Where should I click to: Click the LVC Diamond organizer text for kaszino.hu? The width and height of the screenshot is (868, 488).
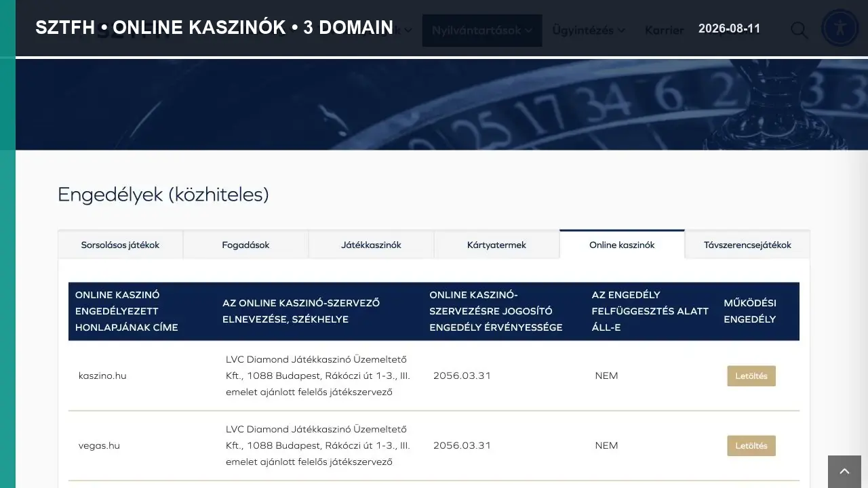click(x=318, y=375)
